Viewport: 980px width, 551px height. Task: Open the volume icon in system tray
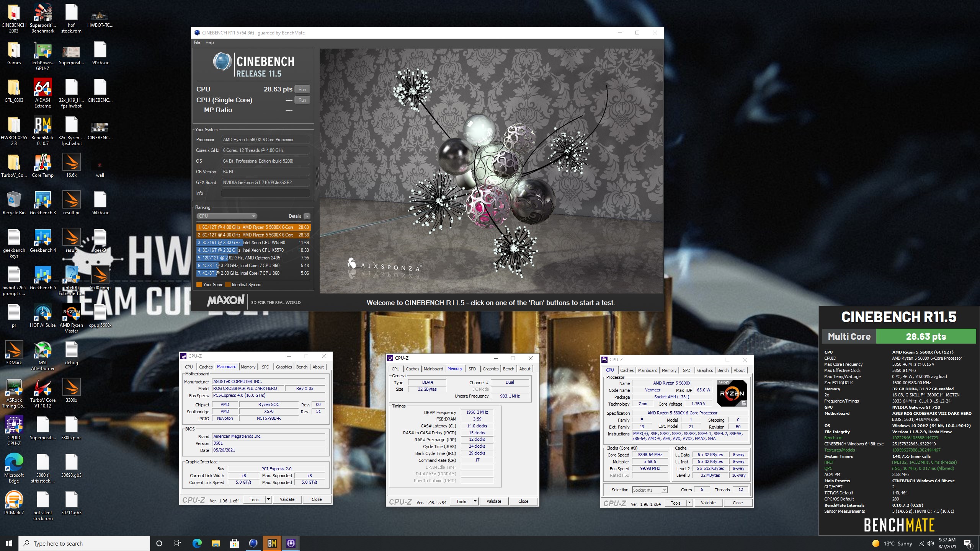(x=931, y=543)
